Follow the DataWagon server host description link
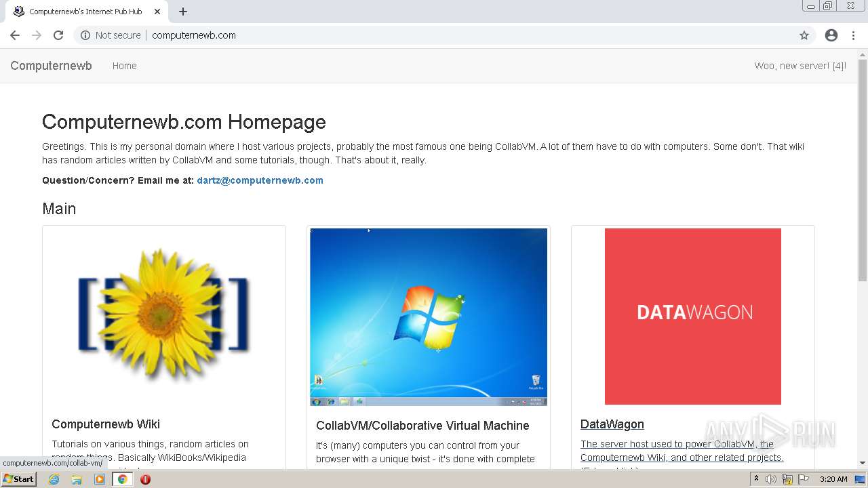868x488 pixels. 682,451
